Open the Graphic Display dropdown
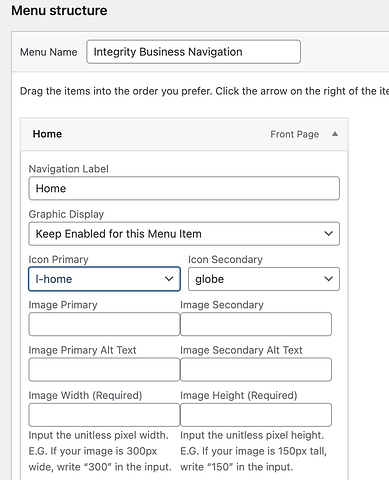This screenshot has height=480, width=389. point(184,234)
